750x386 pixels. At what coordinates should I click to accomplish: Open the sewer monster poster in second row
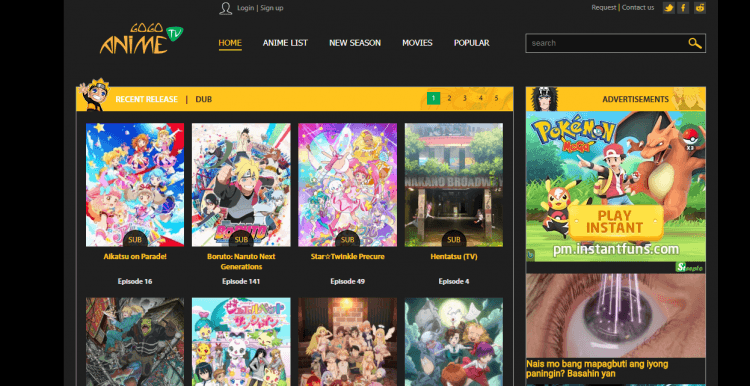135,342
